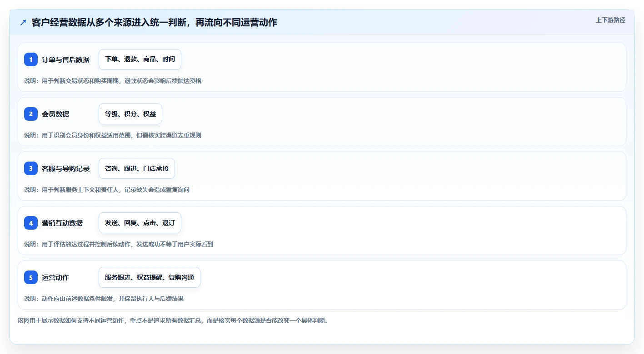Click the note about 跨渠道去重规则
Screen dimensions: 644x354
point(113,135)
